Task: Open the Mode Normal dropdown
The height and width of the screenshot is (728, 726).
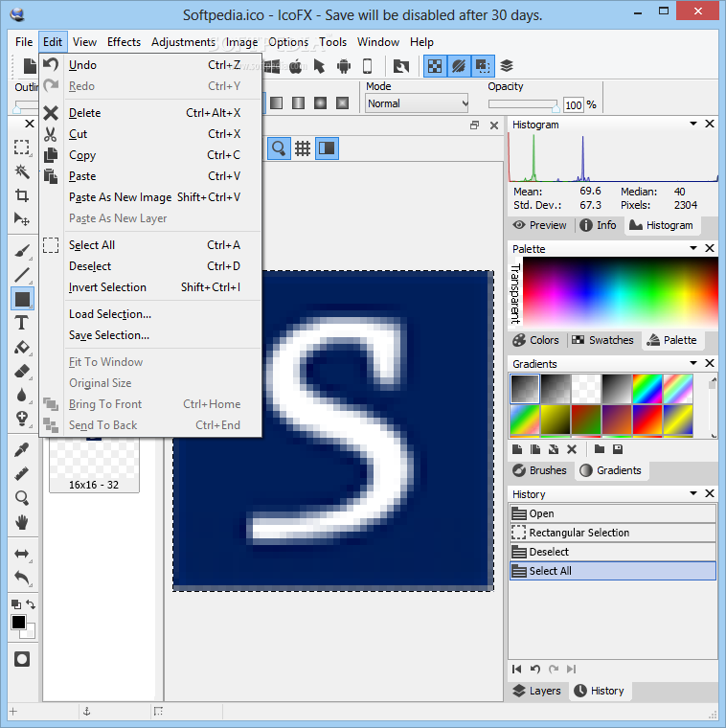Action: pyautogui.click(x=417, y=103)
